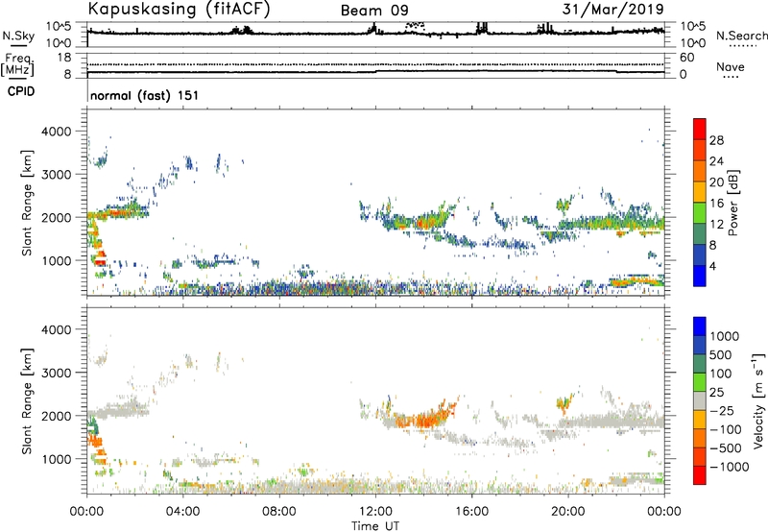Click the date '31/Mar/2019'
Screen dimensions: 768x532
[612, 9]
